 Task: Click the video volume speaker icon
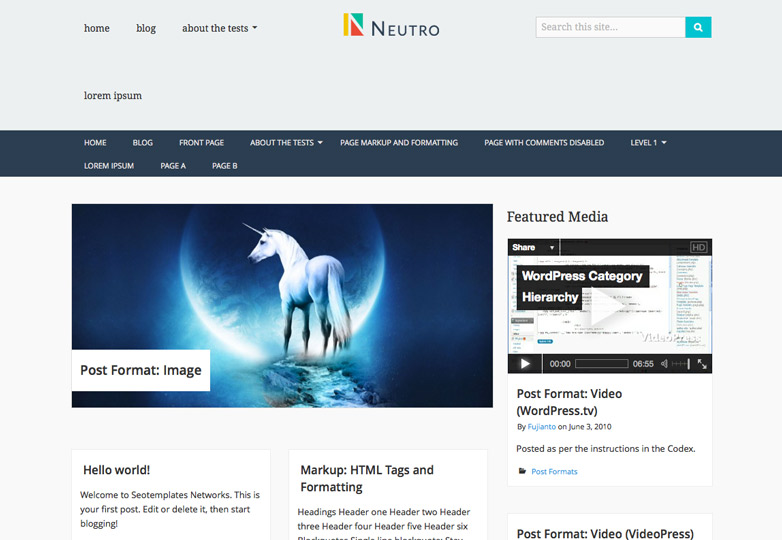pyautogui.click(x=664, y=364)
